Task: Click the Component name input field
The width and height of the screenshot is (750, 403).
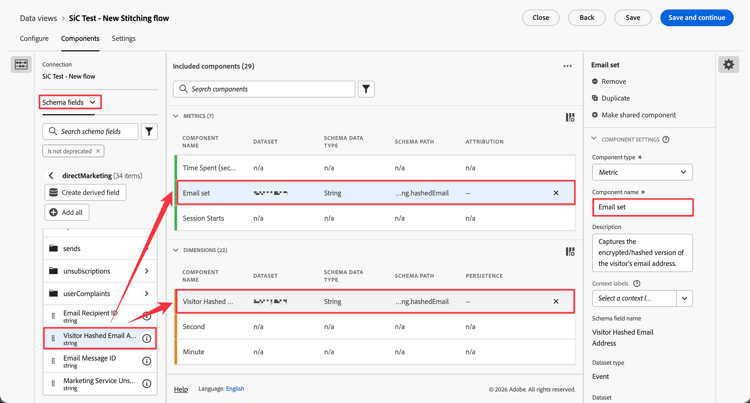Action: 642,207
